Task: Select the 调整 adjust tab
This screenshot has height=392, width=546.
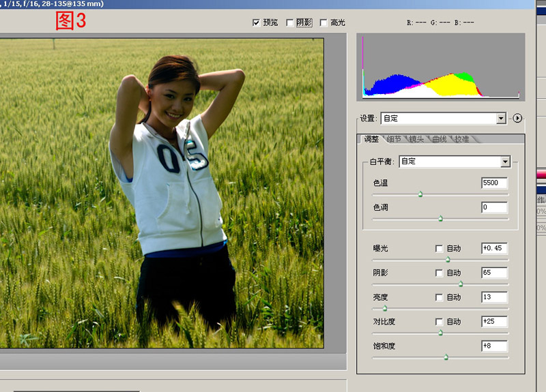Action: 371,139
